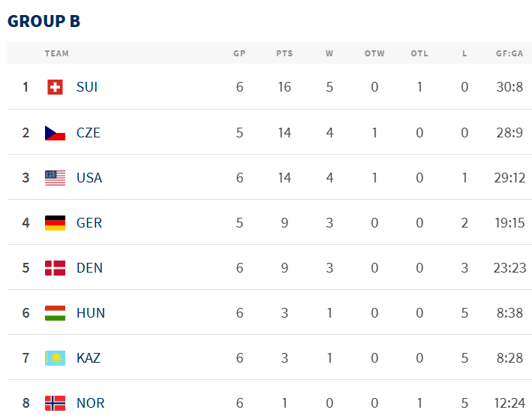The image size is (532, 419).
Task: Open the NOR team link
Action: 90,403
